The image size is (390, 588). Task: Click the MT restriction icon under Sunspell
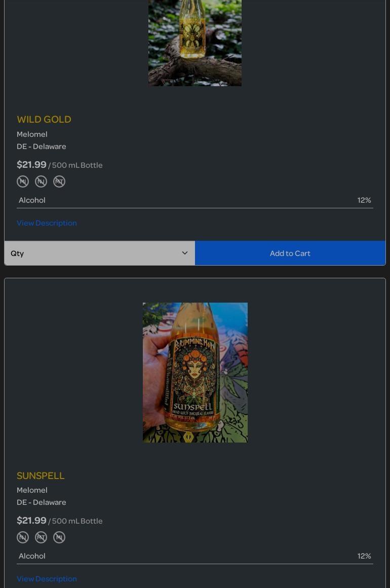coord(41,537)
